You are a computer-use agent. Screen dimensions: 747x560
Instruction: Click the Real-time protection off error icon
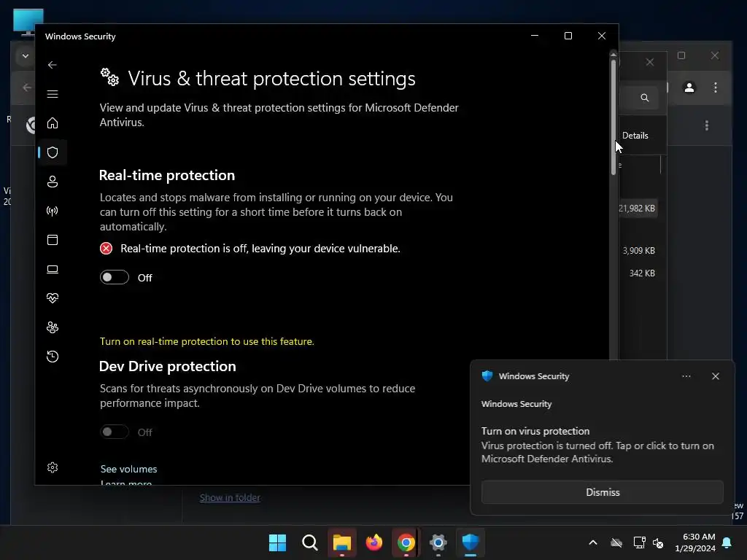click(106, 249)
